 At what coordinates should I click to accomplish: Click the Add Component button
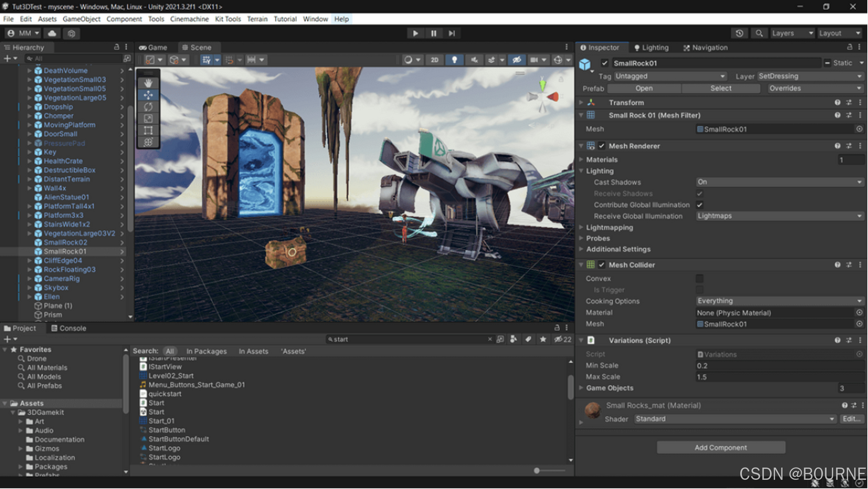[720, 447]
